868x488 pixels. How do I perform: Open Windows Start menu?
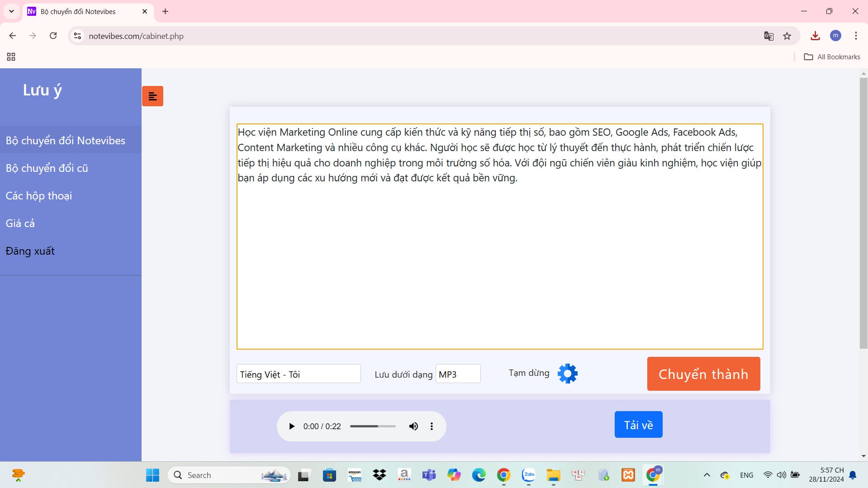point(152,475)
